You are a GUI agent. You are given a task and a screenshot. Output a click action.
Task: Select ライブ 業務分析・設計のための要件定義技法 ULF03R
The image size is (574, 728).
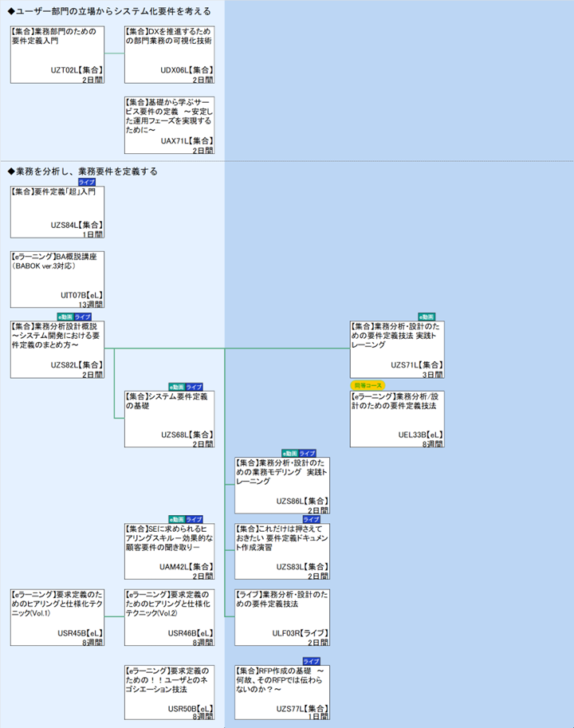pyautogui.click(x=282, y=617)
